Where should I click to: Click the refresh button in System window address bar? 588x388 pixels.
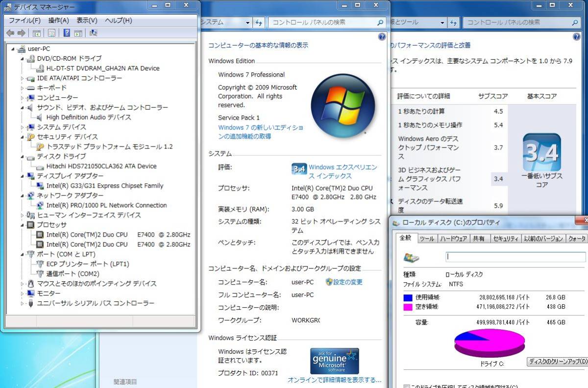[x=259, y=23]
